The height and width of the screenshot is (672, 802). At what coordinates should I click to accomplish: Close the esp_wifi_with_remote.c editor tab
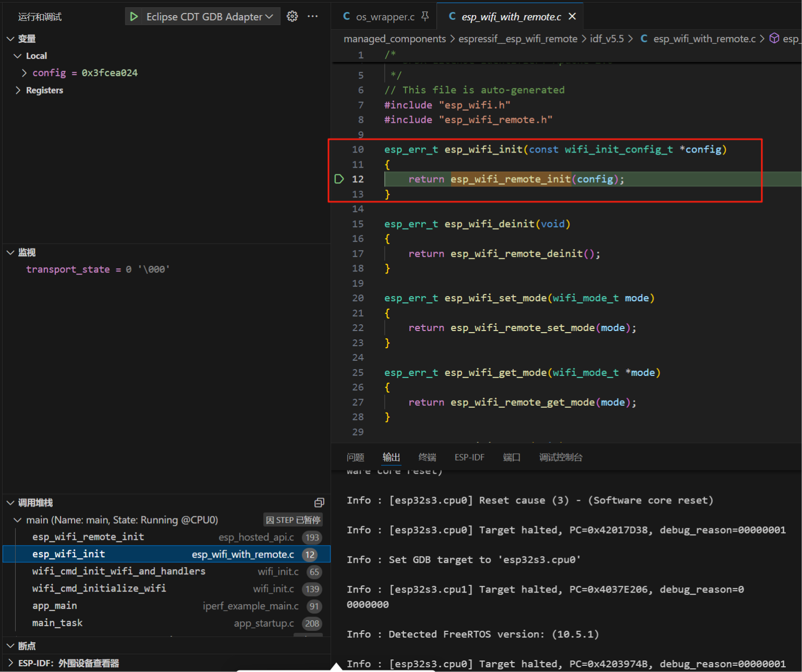point(572,17)
